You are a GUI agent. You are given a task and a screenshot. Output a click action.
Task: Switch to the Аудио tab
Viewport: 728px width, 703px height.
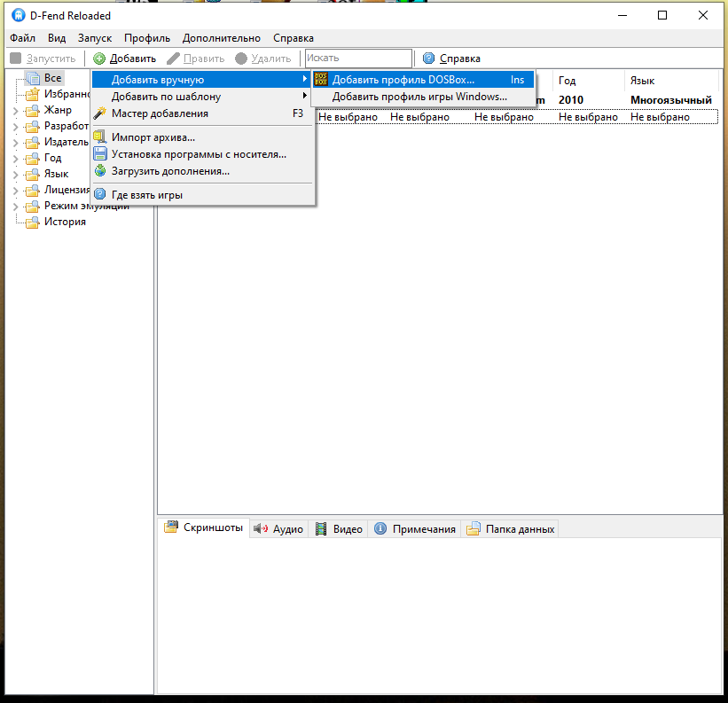(x=278, y=529)
